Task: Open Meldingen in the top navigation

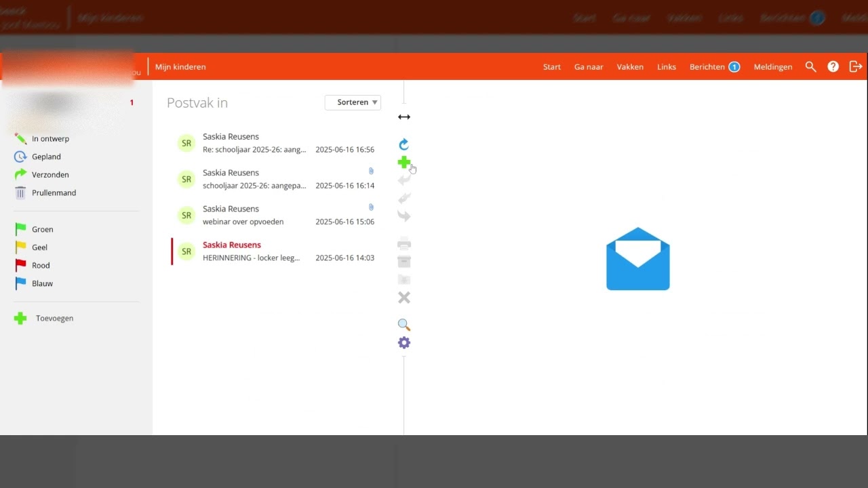Action: pos(773,67)
